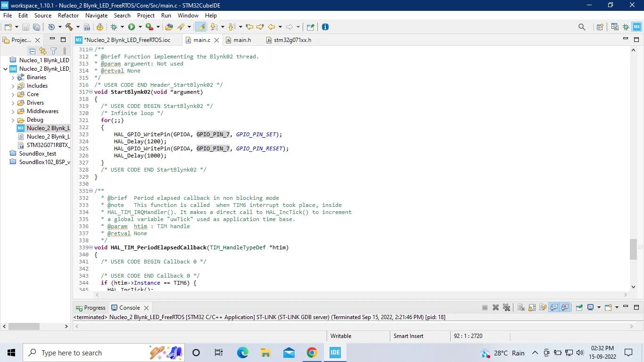This screenshot has width=644, height=362.
Task: Open the Refactor menu
Action: pos(68,16)
